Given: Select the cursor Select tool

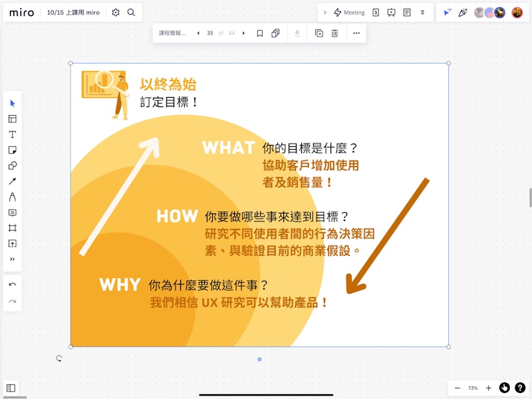Looking at the screenshot, I should click(12, 103).
